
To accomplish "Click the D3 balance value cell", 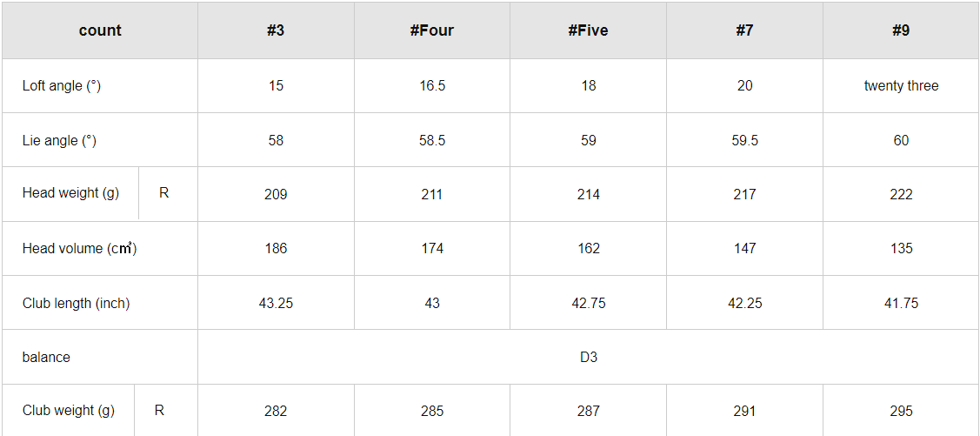I will point(589,357).
